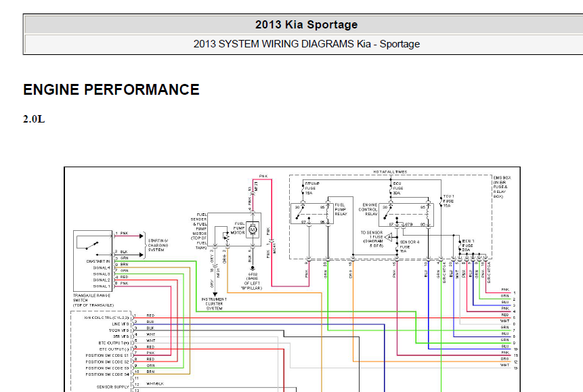This screenshot has width=583, height=392.
Task: Select the "IGN COIL CTRL (CYL 2,3)" pin label
Action: point(106,318)
